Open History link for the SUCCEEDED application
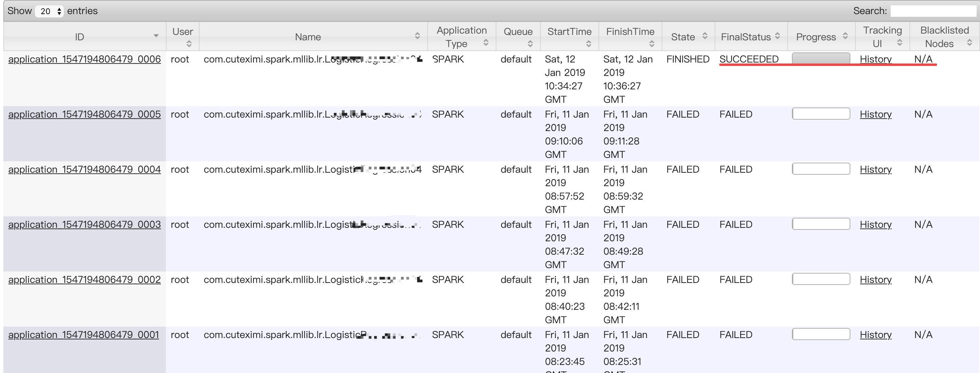Screen dimensions: 980x373 pos(875,59)
